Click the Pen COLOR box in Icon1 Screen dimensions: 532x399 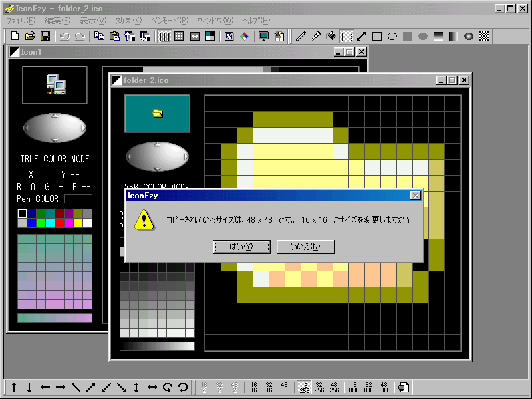[78, 199]
